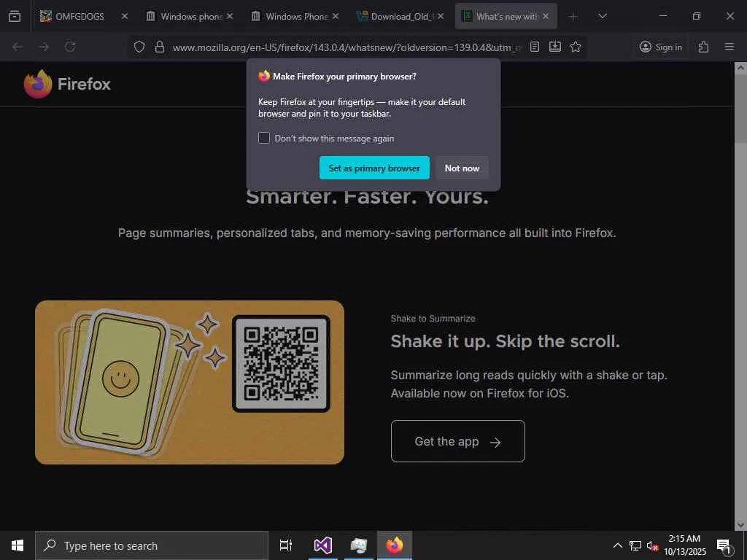Image resolution: width=747 pixels, height=560 pixels.
Task: Open clock showing 2:15 AM
Action: point(684,545)
